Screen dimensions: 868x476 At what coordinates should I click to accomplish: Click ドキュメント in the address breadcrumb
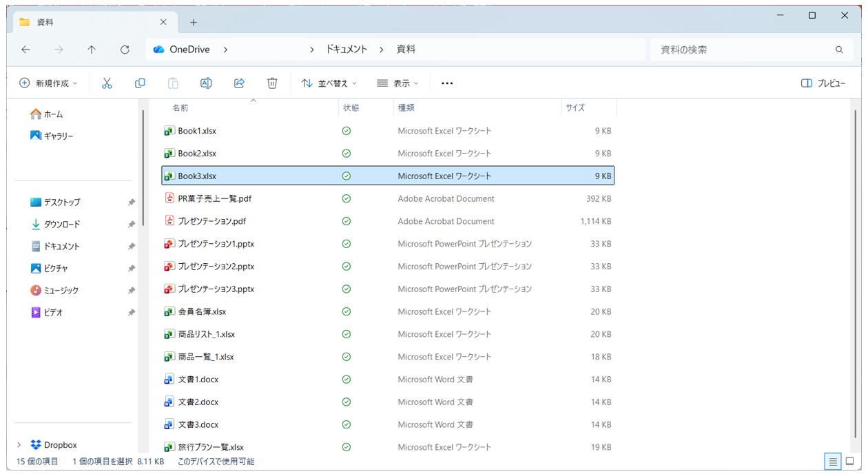pos(347,50)
